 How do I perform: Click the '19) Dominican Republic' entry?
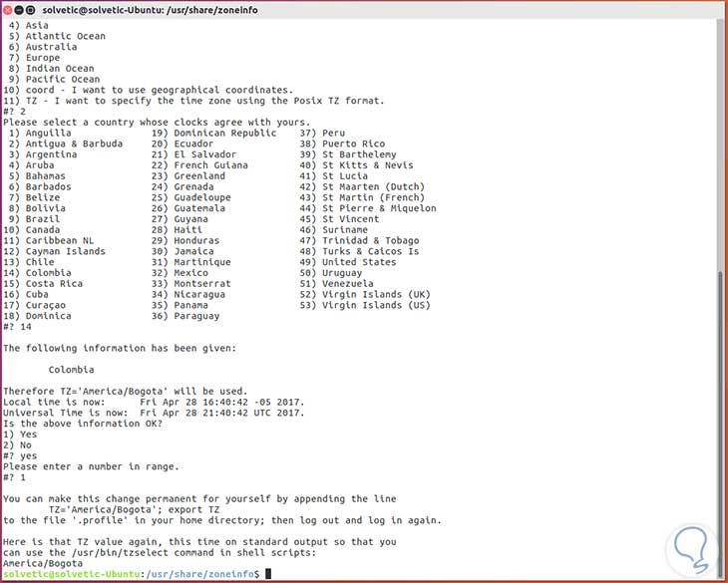point(213,134)
